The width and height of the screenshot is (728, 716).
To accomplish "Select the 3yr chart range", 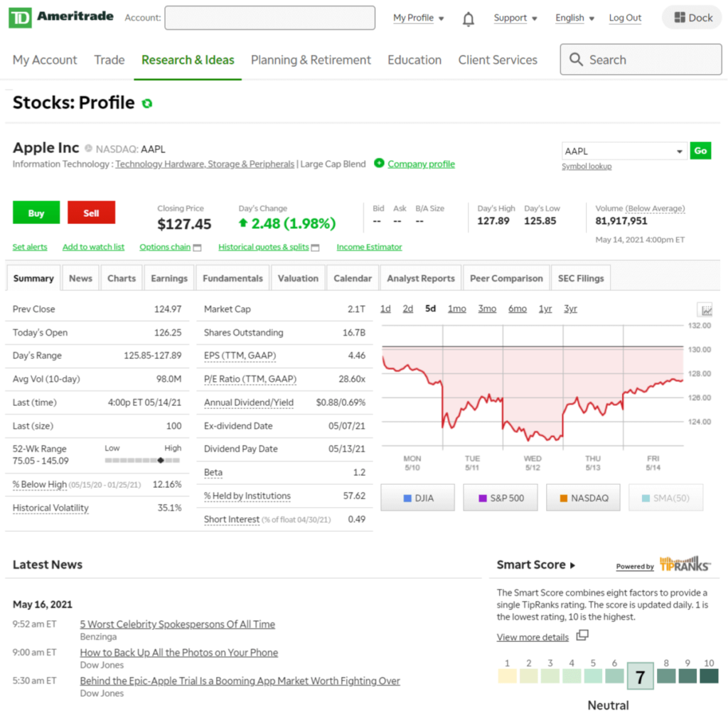I will click(x=570, y=309).
